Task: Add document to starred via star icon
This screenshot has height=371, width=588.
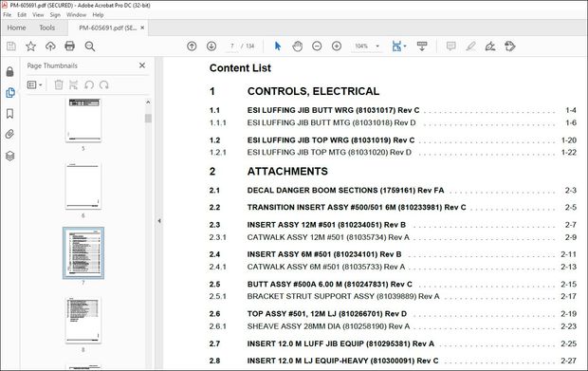Action: [30, 46]
